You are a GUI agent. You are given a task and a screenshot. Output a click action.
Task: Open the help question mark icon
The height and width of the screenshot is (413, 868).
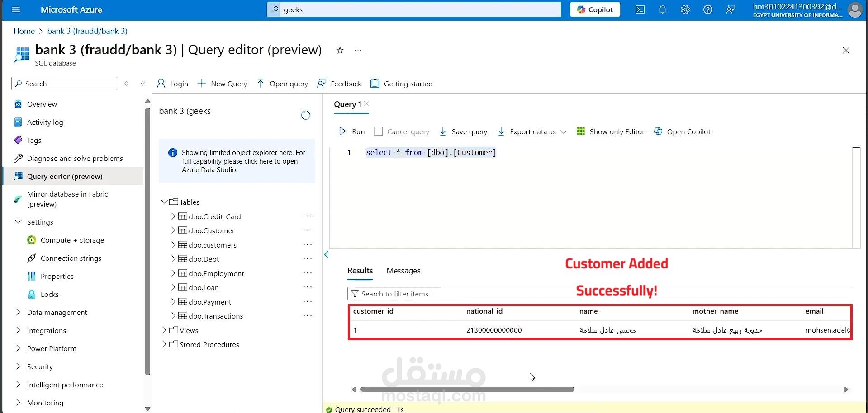[708, 9]
